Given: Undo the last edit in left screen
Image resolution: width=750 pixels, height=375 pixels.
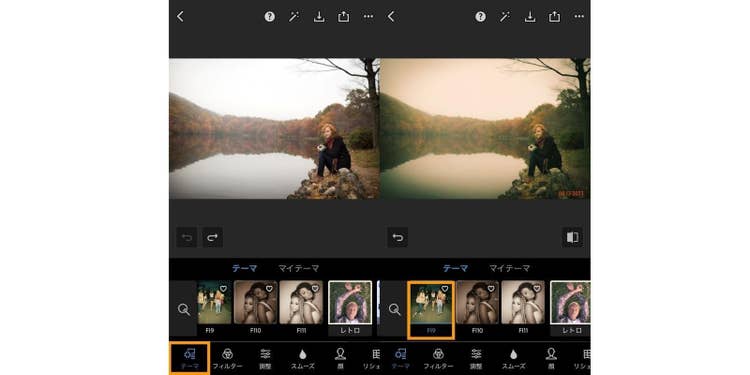Looking at the screenshot, I should coord(187,237).
